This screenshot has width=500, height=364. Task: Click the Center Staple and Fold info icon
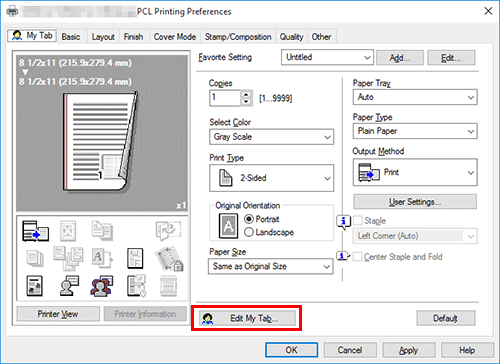(x=343, y=256)
